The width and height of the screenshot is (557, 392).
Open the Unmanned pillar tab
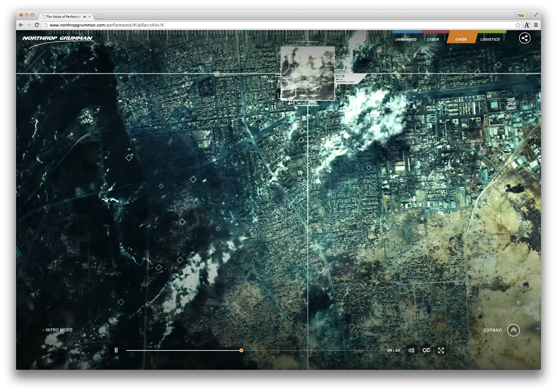[x=406, y=39]
